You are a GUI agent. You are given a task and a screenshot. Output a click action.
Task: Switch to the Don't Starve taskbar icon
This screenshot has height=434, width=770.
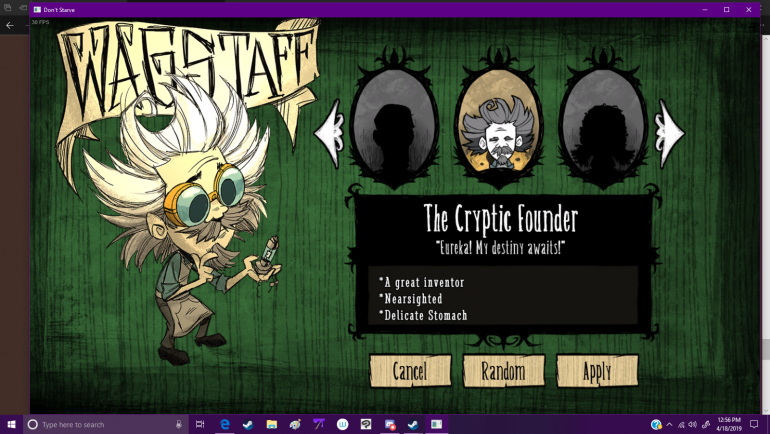point(437,424)
